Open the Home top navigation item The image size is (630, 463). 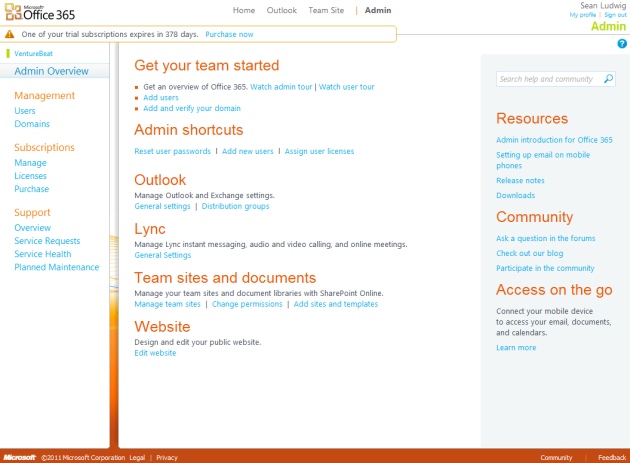[x=244, y=10]
